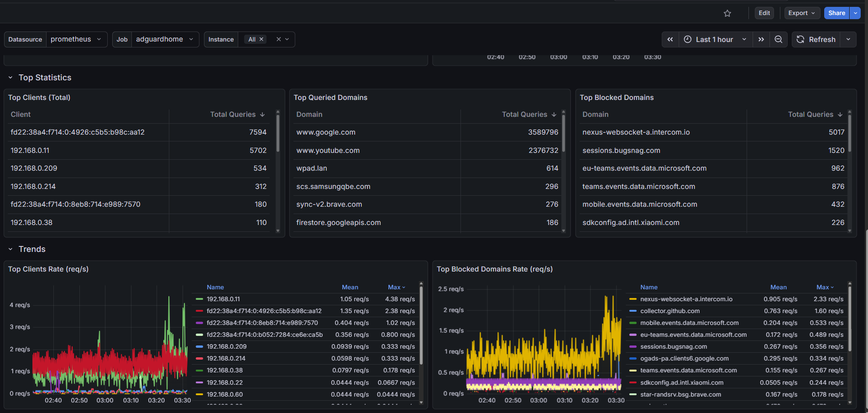This screenshot has height=413, width=868.
Task: Open the Datasource prometheus dropdown
Action: tap(76, 40)
